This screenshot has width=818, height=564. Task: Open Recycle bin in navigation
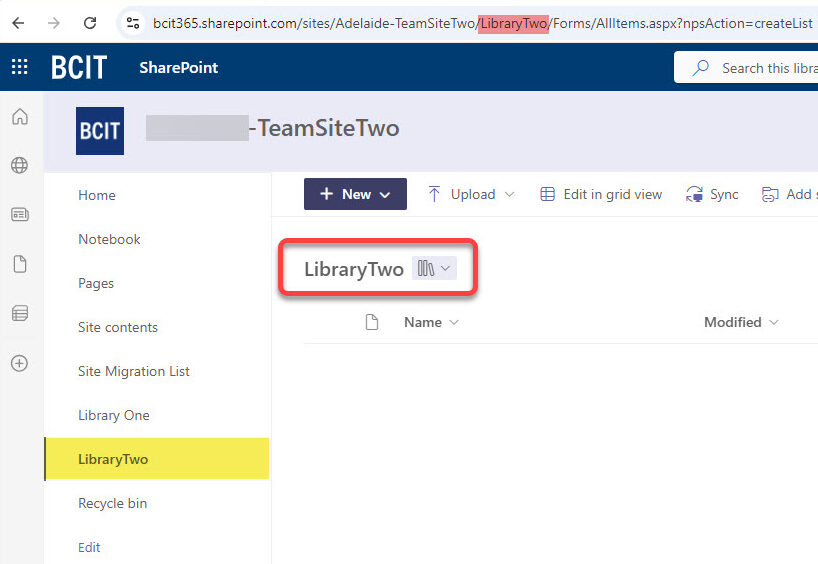113,503
